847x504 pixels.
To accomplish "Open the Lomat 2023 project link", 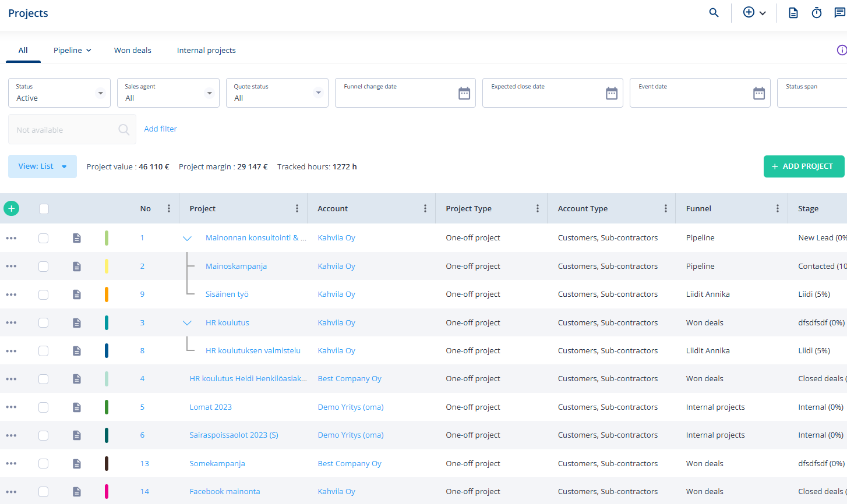I will [211, 407].
